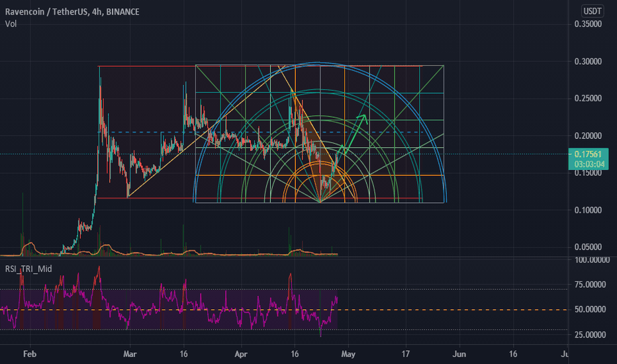The width and height of the screenshot is (617, 364).
Task: Click the 100.00000 RSI axis label
Action: coord(592,260)
